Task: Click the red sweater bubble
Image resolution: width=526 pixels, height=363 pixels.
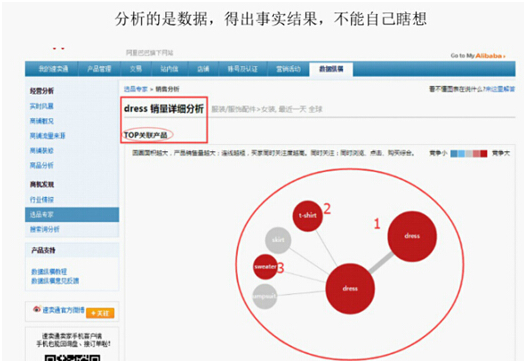Action: (x=265, y=267)
